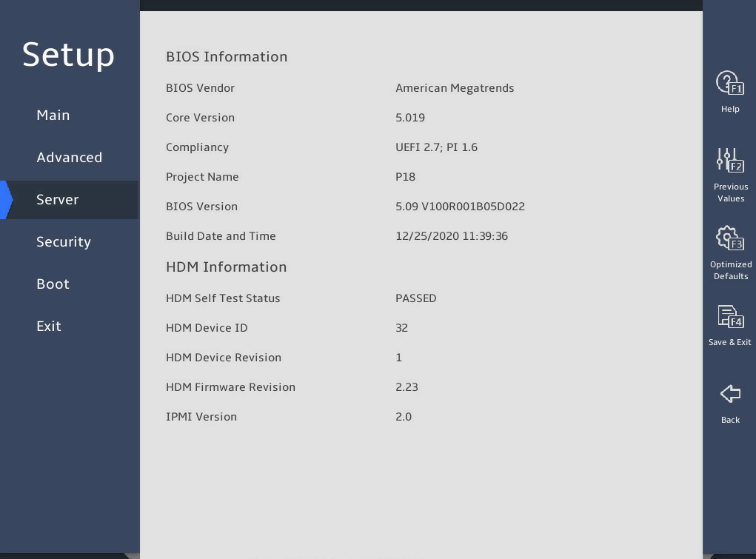Select the Build Date and Time label
The width and height of the screenshot is (756, 559).
pyautogui.click(x=221, y=236)
